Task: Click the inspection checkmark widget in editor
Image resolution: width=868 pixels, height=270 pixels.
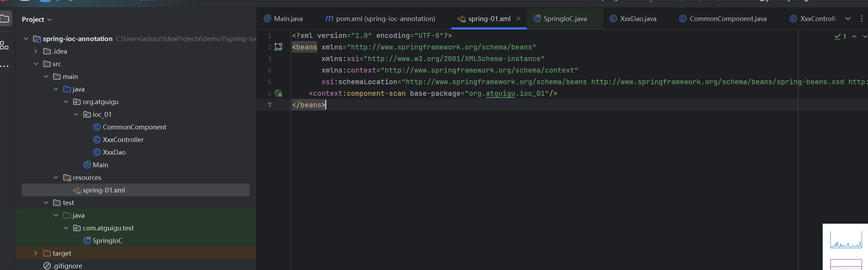Action: click(x=840, y=36)
